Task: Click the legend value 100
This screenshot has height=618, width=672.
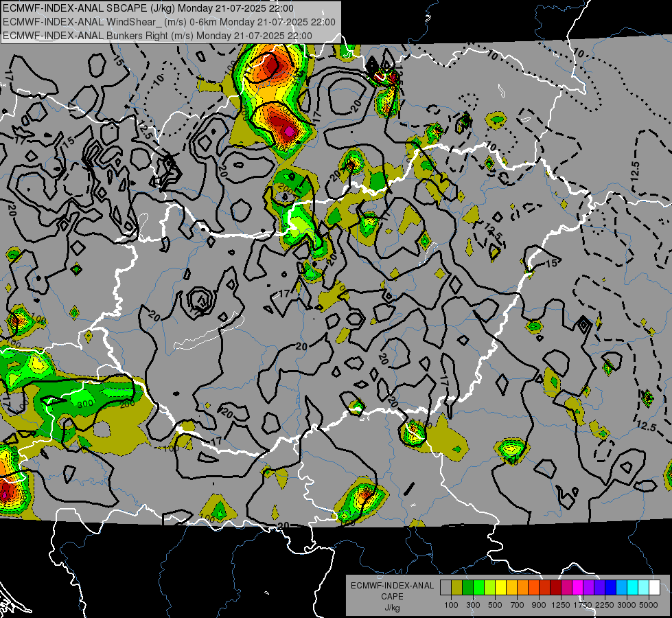Action: click(451, 605)
